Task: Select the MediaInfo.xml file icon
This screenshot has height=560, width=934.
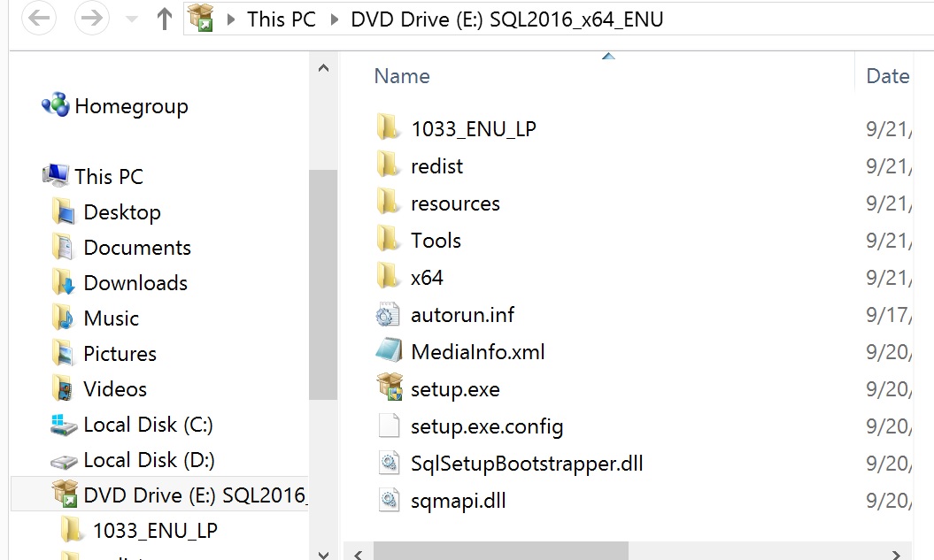Action: 389,350
